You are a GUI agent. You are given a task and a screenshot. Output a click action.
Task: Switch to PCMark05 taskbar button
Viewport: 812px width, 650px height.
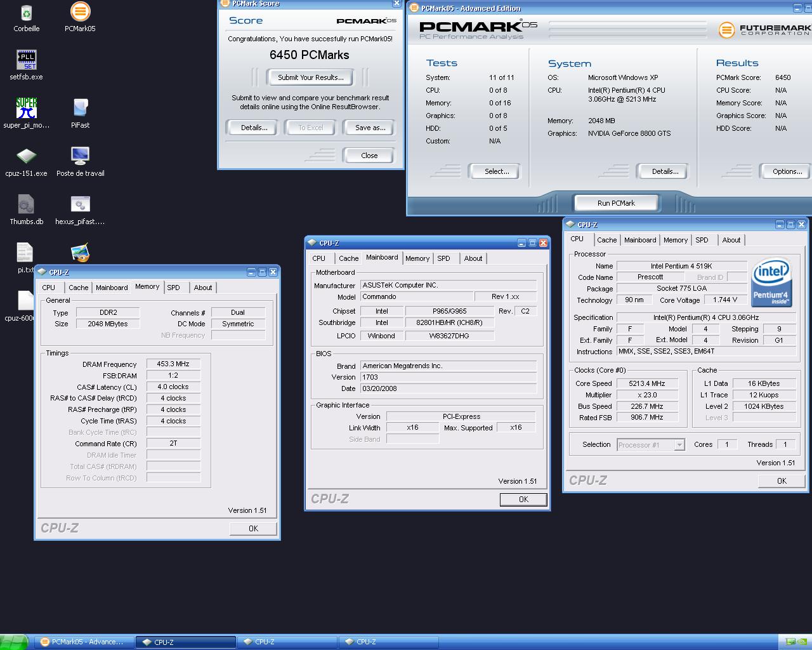pos(84,642)
